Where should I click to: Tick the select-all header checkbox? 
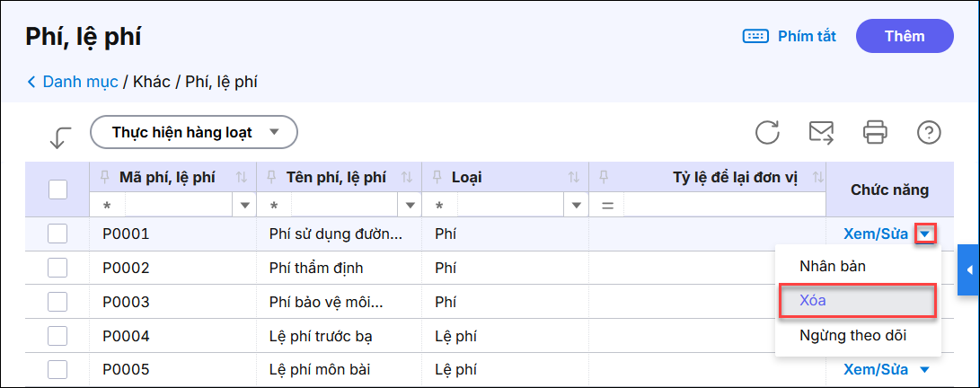tap(57, 190)
